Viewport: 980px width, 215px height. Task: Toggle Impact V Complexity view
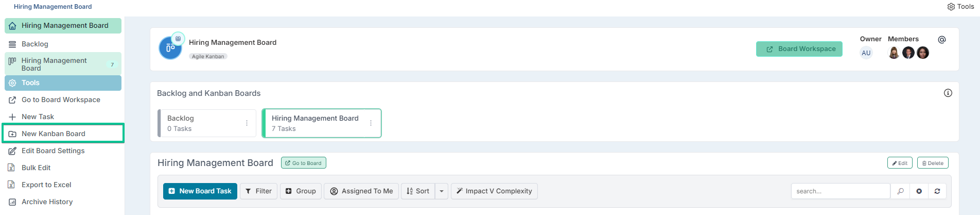[494, 191]
